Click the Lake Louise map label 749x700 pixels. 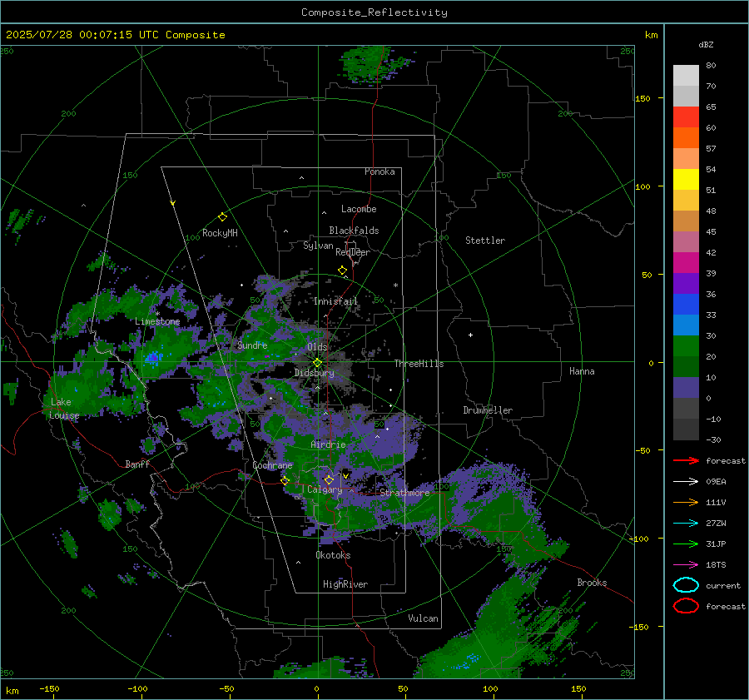(x=64, y=409)
